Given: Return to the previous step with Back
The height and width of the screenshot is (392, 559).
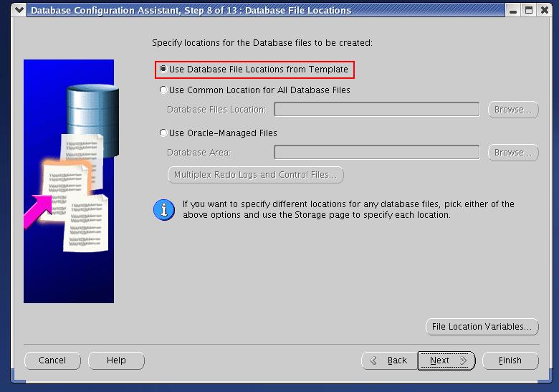Looking at the screenshot, I should tap(388, 360).
